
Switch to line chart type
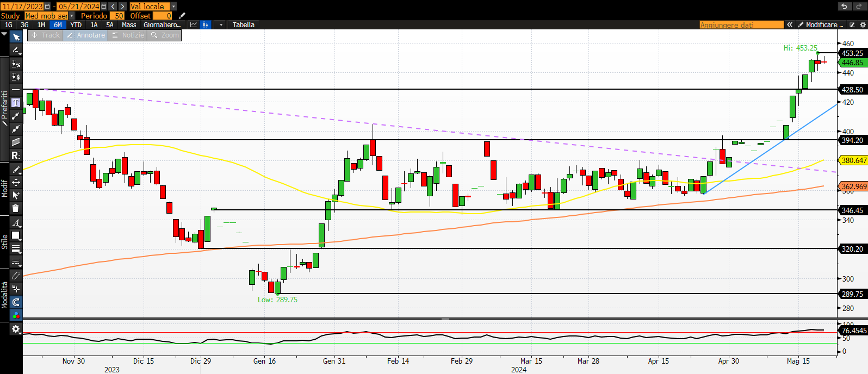click(194, 24)
